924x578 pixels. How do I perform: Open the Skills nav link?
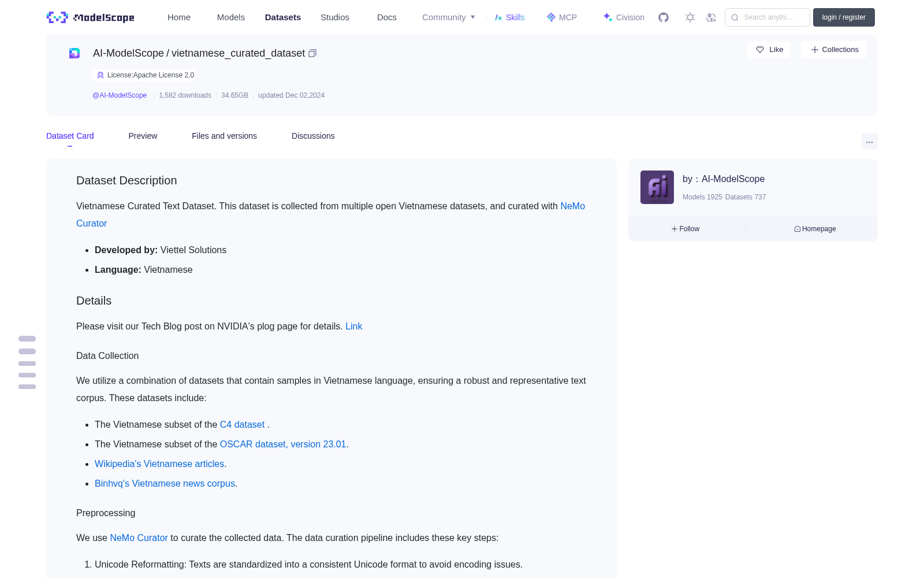coord(509,17)
